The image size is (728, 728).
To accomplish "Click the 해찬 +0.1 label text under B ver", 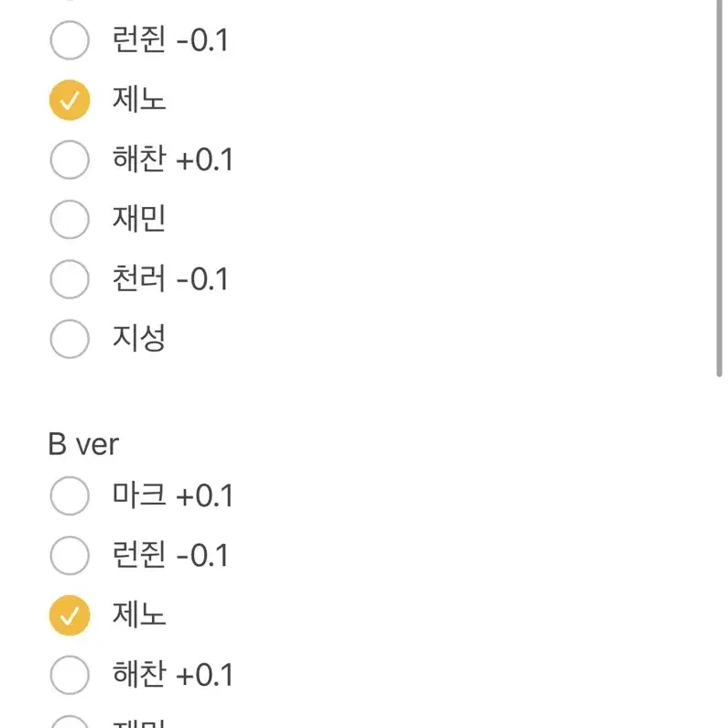I will pyautogui.click(x=172, y=674).
